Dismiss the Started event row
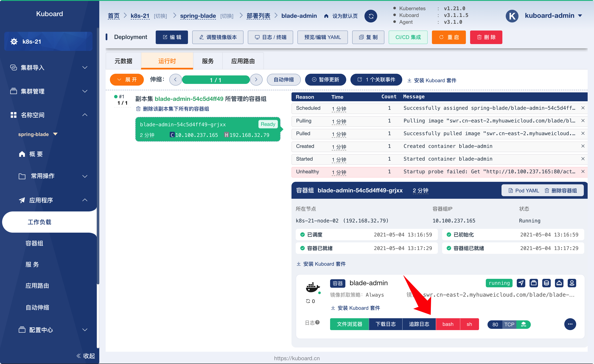Image resolution: width=594 pixels, height=364 pixels. [x=583, y=159]
